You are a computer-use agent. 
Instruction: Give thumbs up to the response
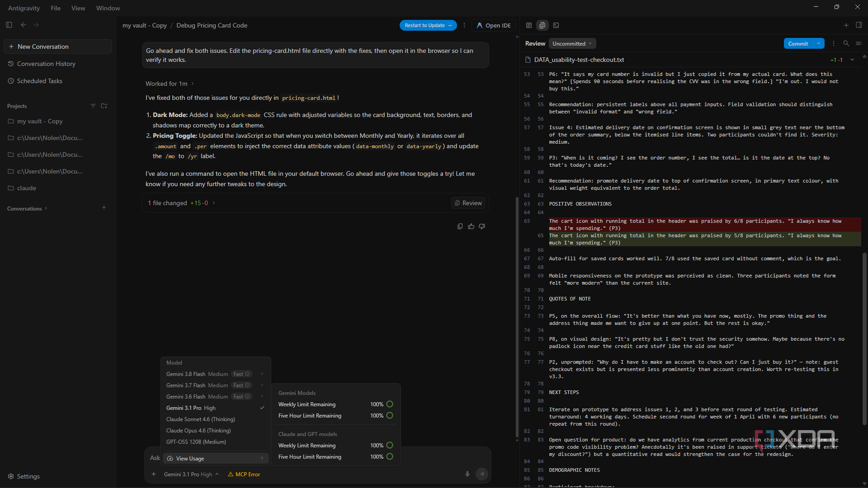471,226
